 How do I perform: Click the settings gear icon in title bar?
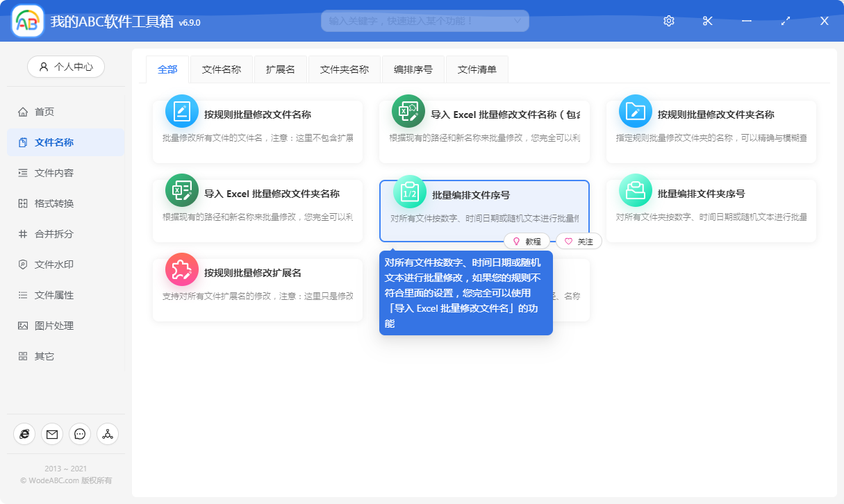click(669, 21)
